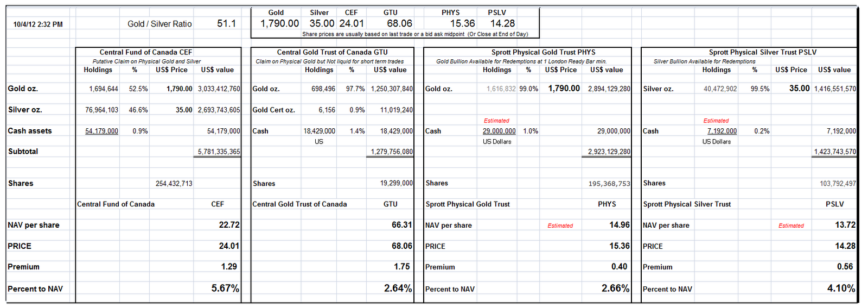
Task: Select PHYS shares count 195,368,753
Action: click(609, 184)
